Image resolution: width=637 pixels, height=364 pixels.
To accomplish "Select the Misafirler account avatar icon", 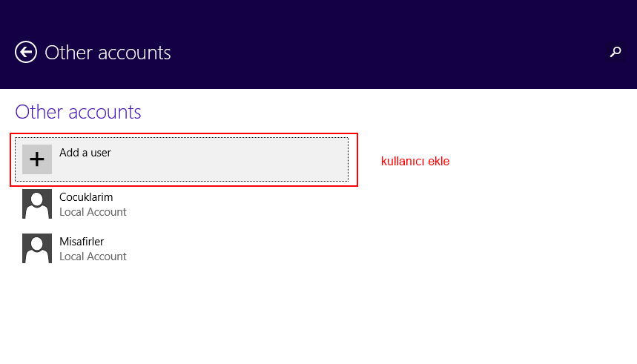I will point(37,248).
